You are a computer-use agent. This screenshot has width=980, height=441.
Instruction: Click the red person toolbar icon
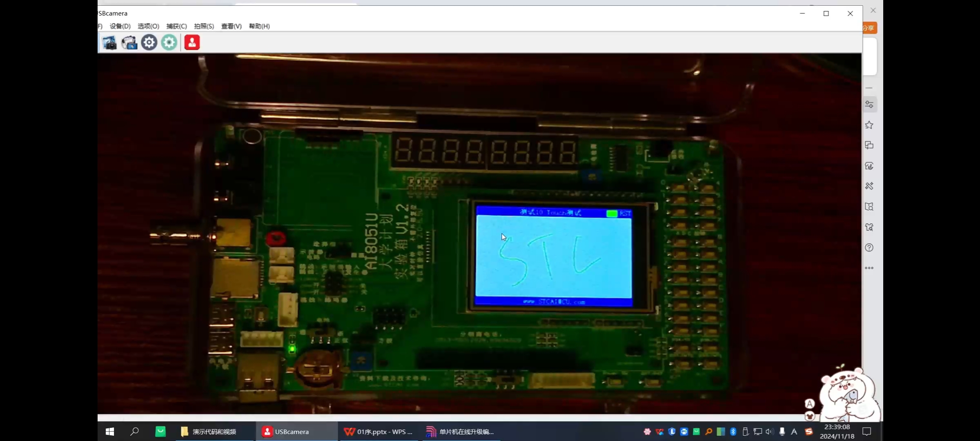(x=192, y=42)
